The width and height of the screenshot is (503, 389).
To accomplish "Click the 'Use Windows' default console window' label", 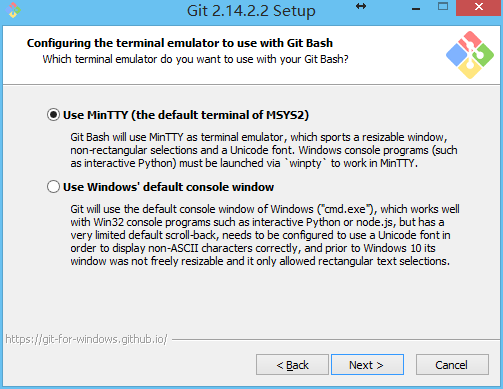I will [x=168, y=187].
